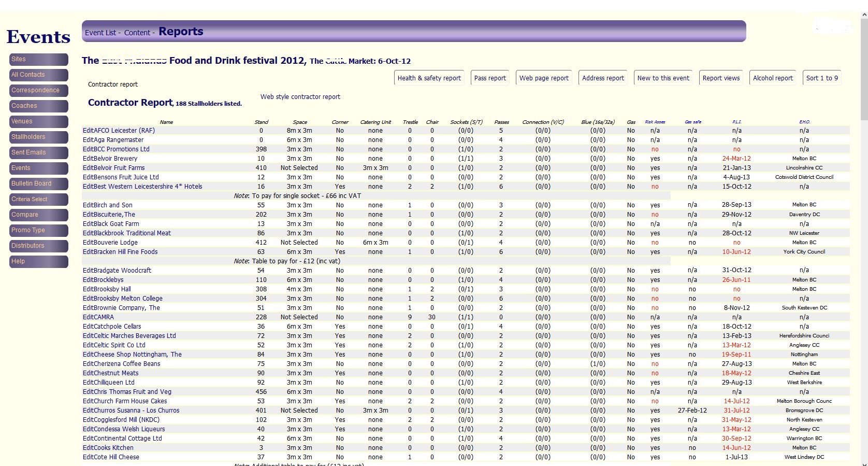868x466 pixels.
Task: Go to Event List in the header
Action: [x=100, y=33]
